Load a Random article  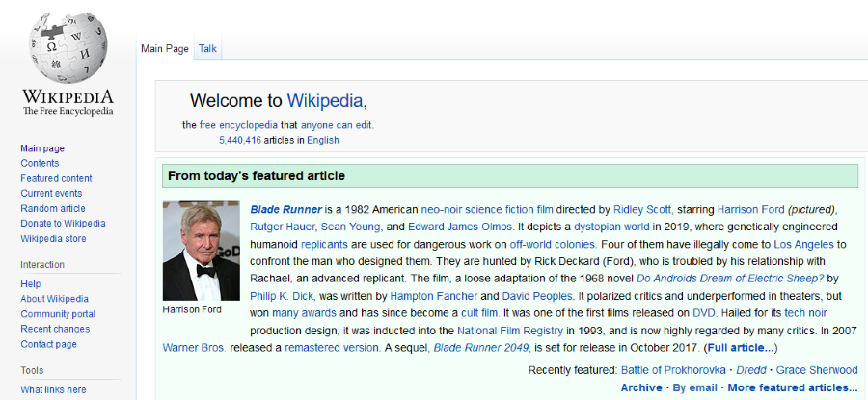tap(53, 208)
